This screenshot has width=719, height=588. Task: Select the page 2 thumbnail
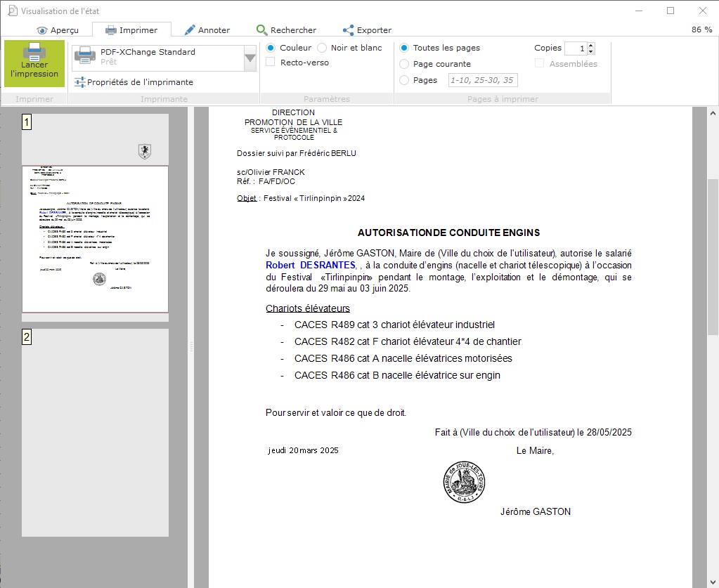point(95,432)
